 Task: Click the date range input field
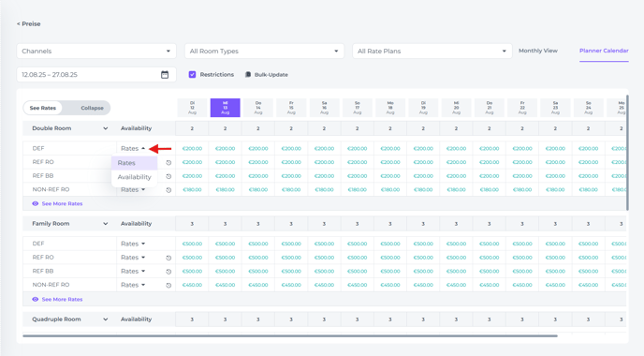96,74
